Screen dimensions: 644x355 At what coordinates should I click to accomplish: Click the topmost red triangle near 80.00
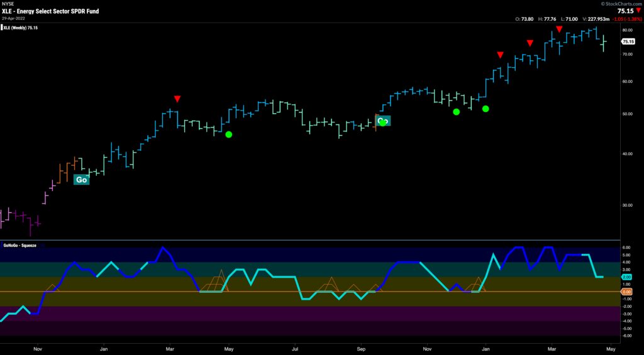pyautogui.click(x=559, y=29)
